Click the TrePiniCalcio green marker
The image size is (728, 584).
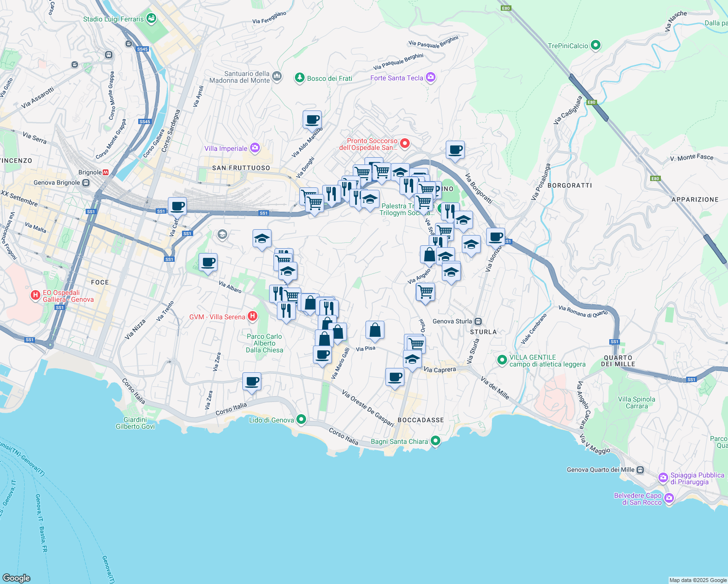point(595,45)
